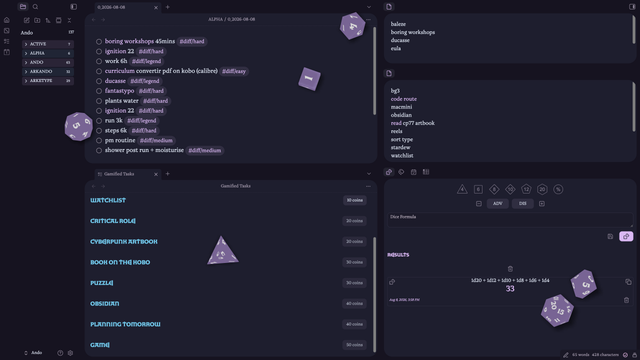Add a d6 die to the formula
This screenshot has height=360, width=640.
coord(478,189)
